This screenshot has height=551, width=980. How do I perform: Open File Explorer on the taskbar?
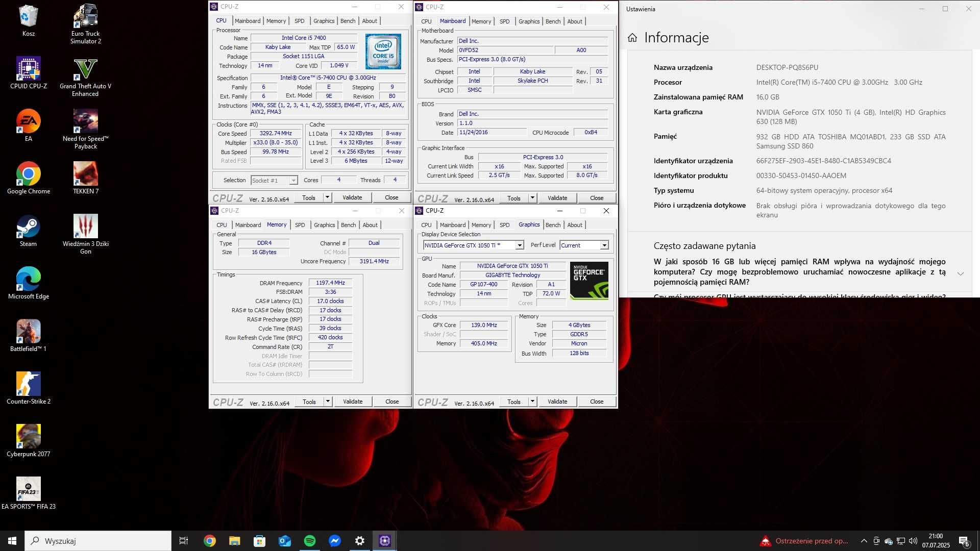pyautogui.click(x=234, y=541)
